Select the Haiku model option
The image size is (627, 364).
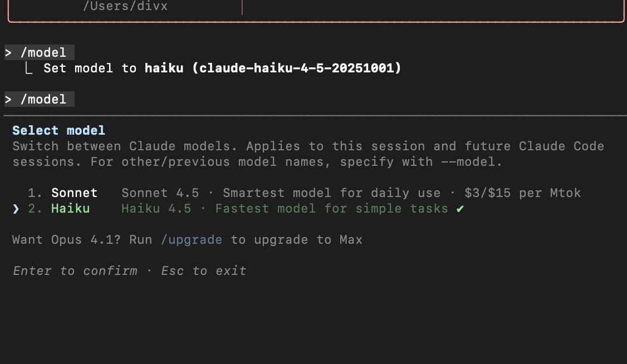coord(70,209)
